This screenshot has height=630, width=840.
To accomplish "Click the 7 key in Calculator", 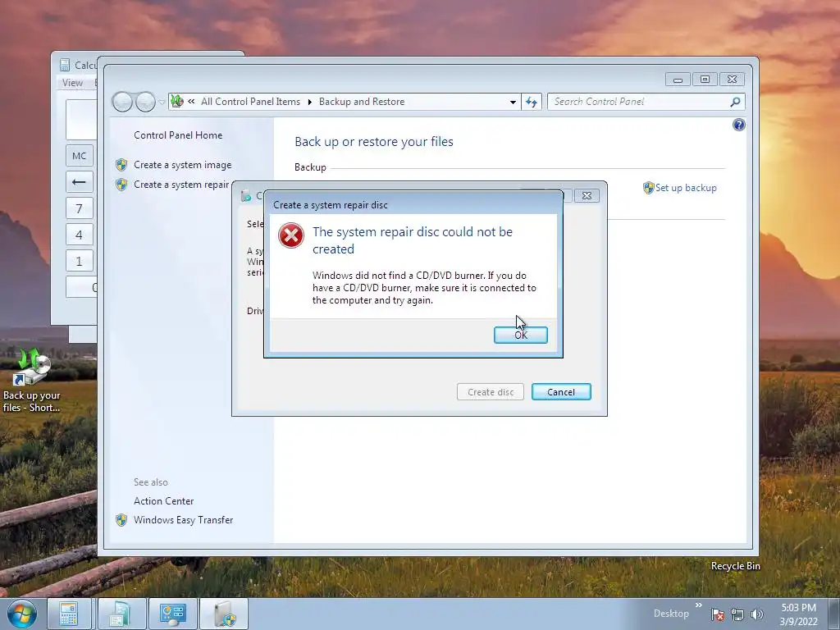I will click(x=80, y=208).
